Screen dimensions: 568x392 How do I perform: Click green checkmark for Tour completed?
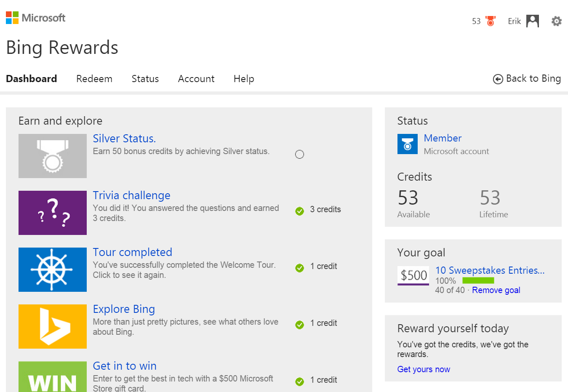point(300,268)
